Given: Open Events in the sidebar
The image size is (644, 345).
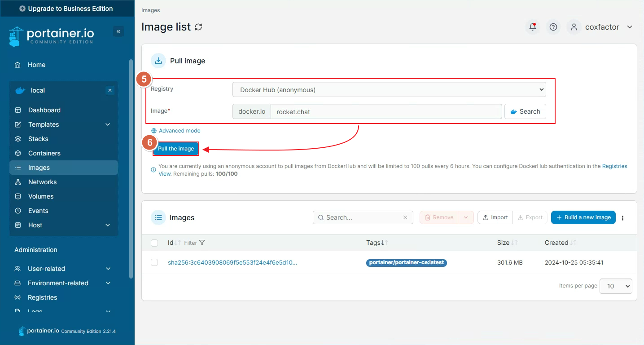Looking at the screenshot, I should tap(64, 211).
